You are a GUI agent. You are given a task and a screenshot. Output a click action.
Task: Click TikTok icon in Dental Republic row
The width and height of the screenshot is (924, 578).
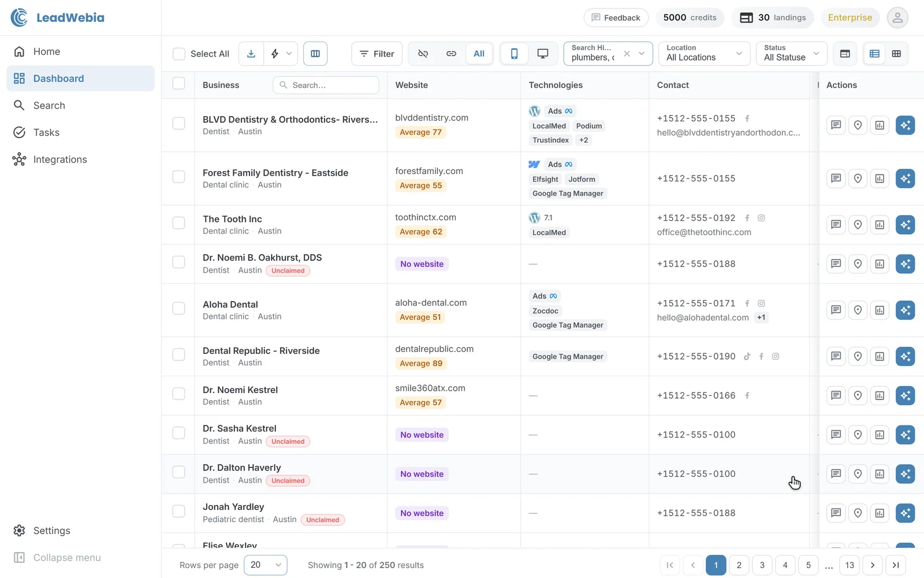[x=747, y=357]
